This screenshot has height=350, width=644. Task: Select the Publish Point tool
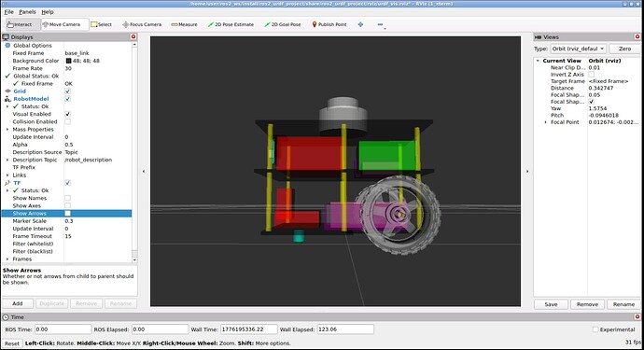tap(329, 24)
